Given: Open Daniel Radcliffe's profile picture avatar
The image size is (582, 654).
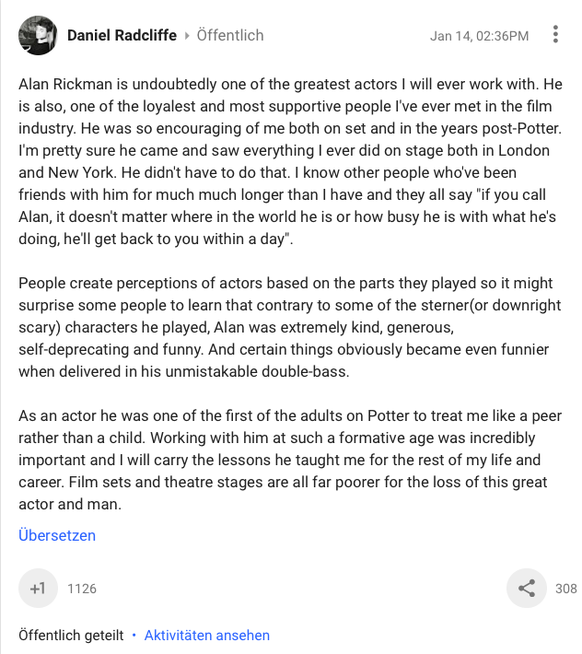Looking at the screenshot, I should [38, 35].
